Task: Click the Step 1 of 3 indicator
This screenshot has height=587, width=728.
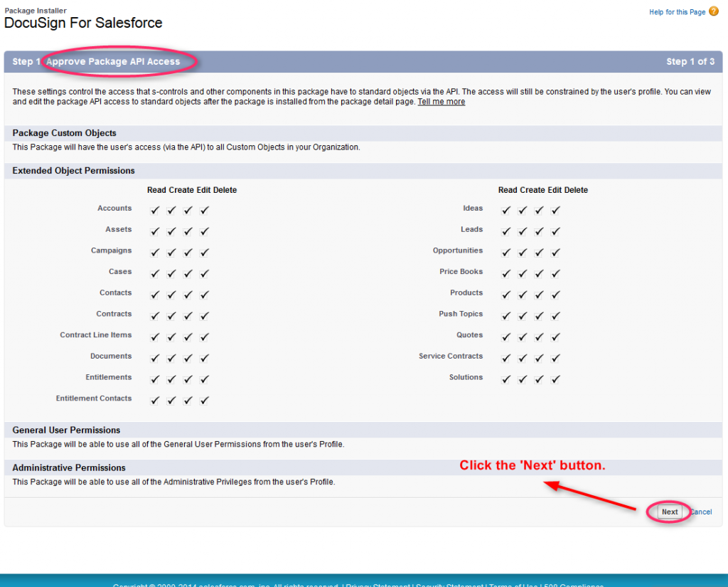Action: point(690,61)
